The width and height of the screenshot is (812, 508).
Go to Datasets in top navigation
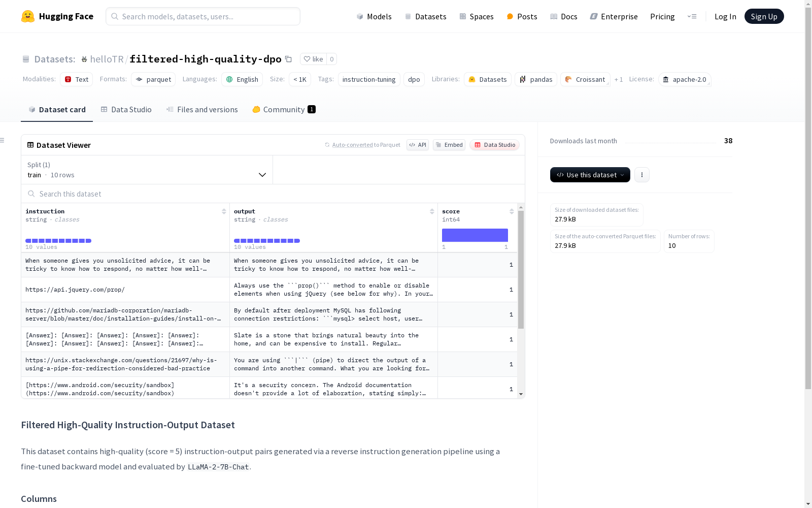pos(425,16)
